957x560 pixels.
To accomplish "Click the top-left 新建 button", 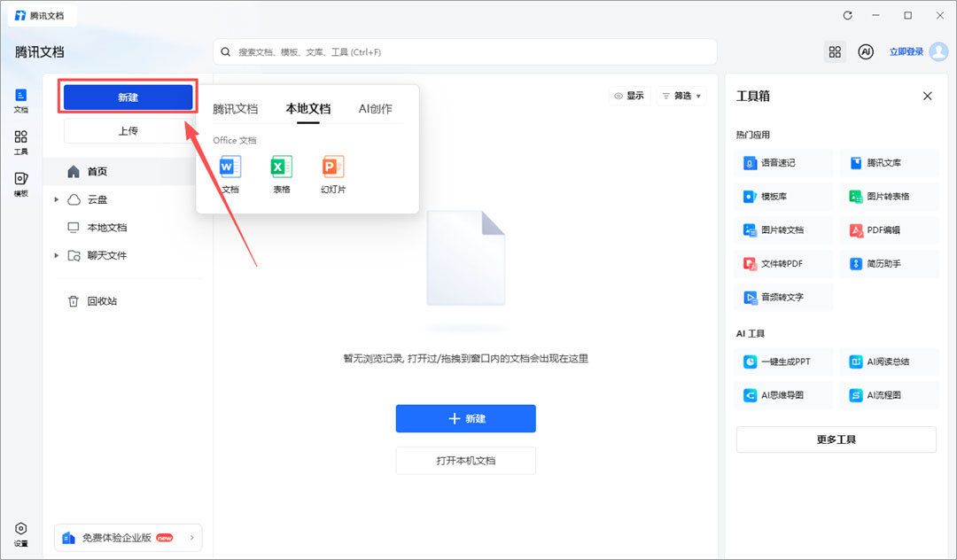I will [x=128, y=97].
